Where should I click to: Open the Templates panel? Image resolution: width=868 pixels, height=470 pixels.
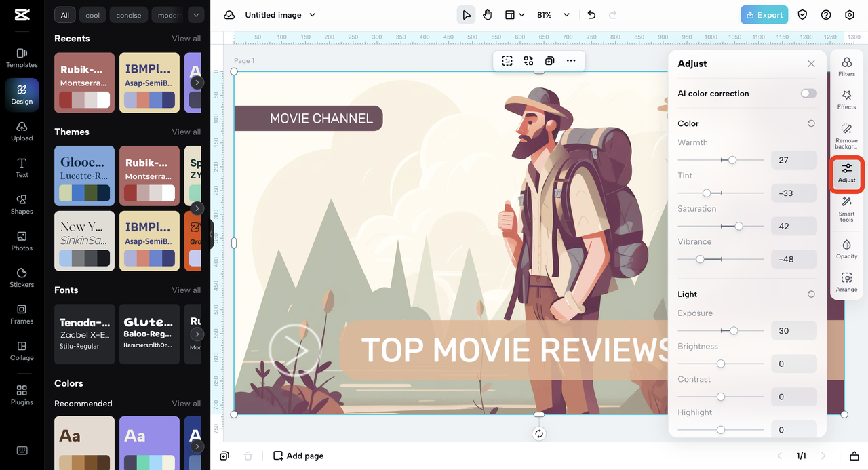[x=22, y=58]
